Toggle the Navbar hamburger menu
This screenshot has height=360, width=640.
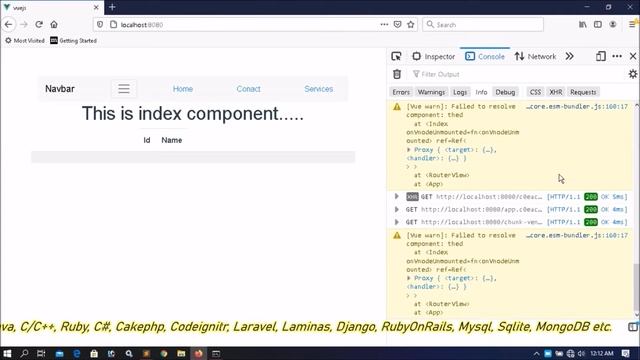point(124,89)
